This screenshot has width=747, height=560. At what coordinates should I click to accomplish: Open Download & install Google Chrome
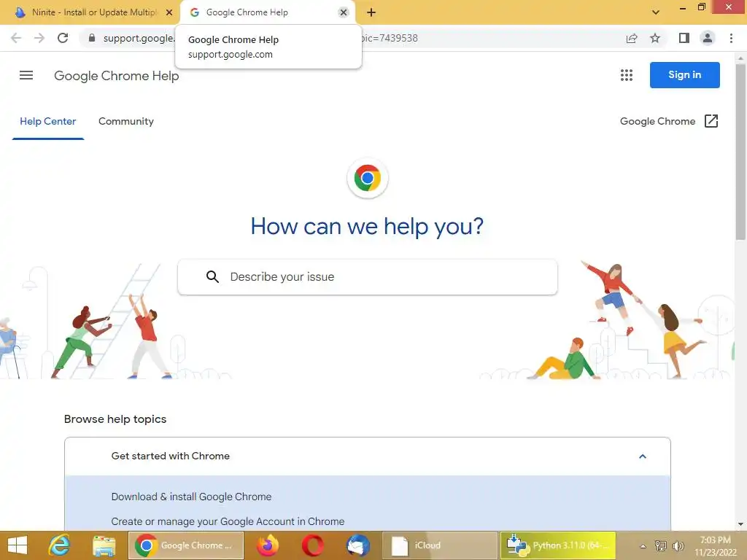tap(191, 497)
